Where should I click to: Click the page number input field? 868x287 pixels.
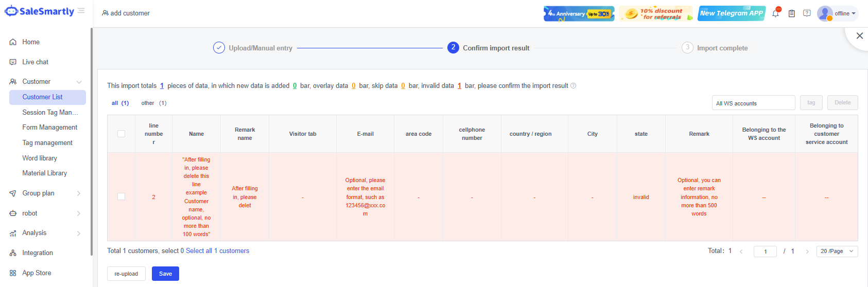pos(765,251)
